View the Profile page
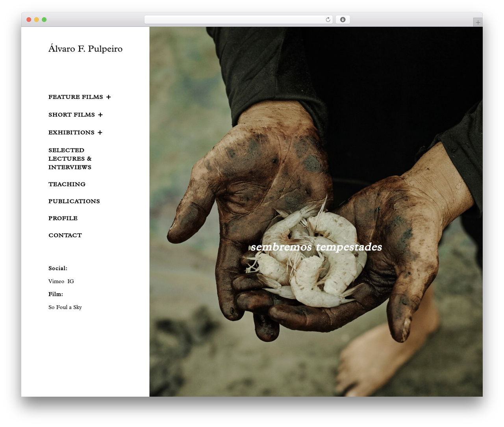Screen dimensions: 504x427 pyautogui.click(x=63, y=218)
